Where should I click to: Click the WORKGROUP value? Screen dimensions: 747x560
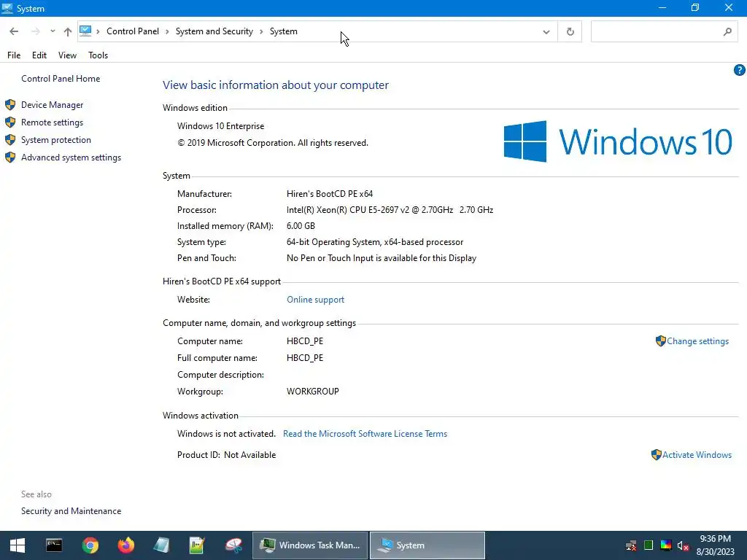point(312,392)
